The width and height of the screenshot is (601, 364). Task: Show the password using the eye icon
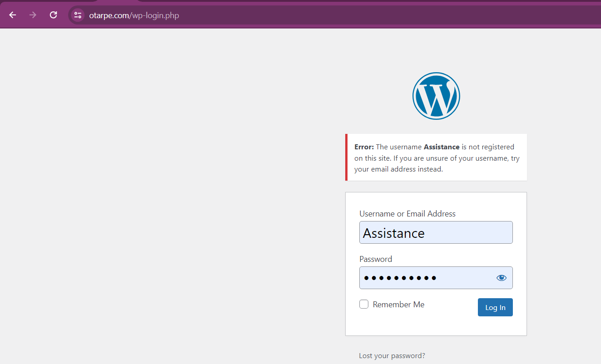(501, 278)
